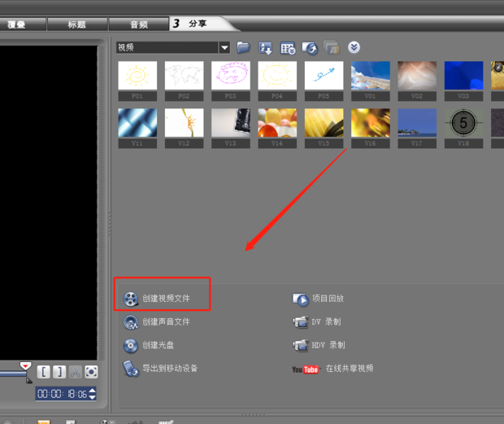Select the V18 countdown thumbnail
Image resolution: width=504 pixels, height=424 pixels.
pyautogui.click(x=464, y=123)
